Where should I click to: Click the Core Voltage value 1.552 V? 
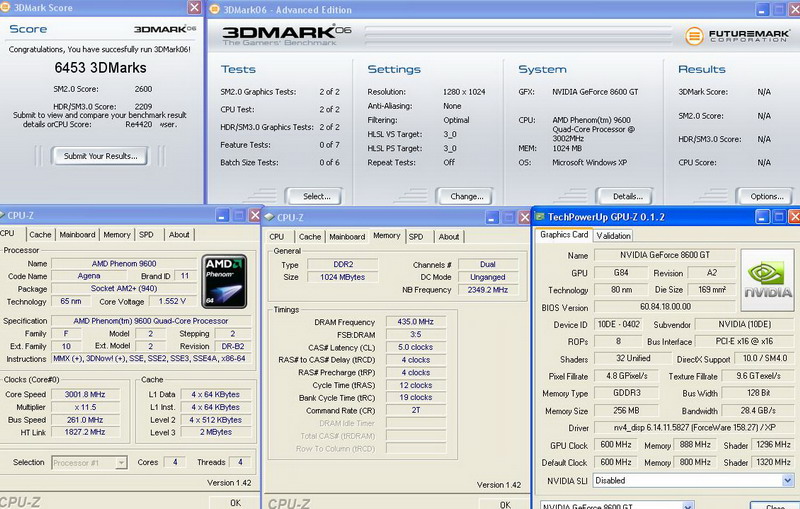click(172, 301)
